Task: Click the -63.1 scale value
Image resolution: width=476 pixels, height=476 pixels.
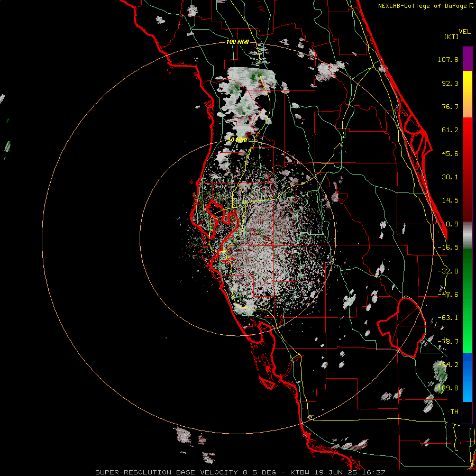Action: (448, 318)
